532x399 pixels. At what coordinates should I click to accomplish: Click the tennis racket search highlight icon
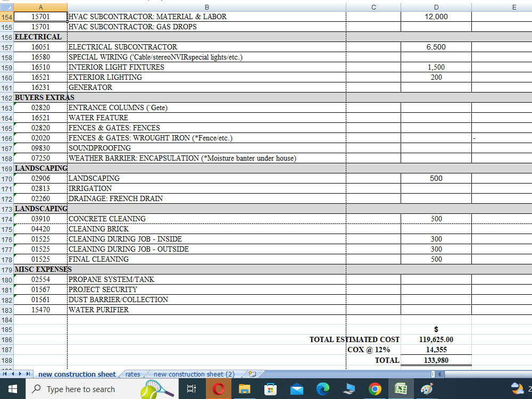click(x=157, y=389)
